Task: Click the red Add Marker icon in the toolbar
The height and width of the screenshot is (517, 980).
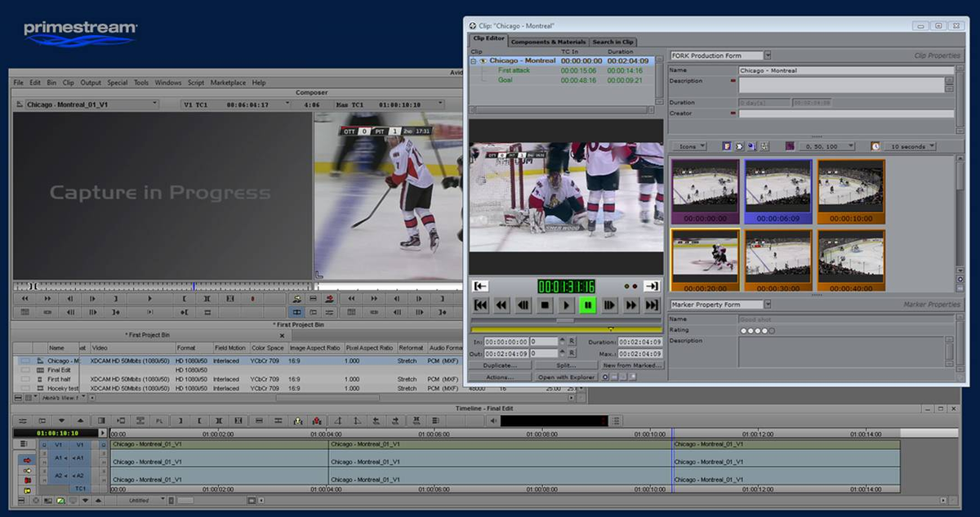Action: 252,299
